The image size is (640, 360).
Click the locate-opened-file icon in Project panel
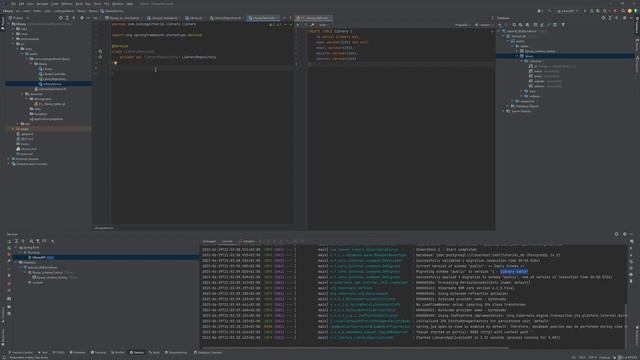[x=60, y=18]
